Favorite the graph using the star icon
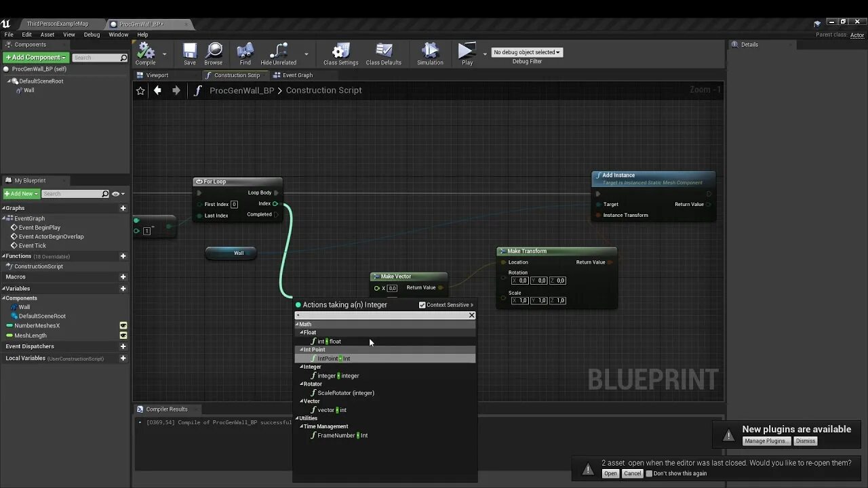Image resolution: width=868 pixels, height=488 pixels. click(x=140, y=90)
